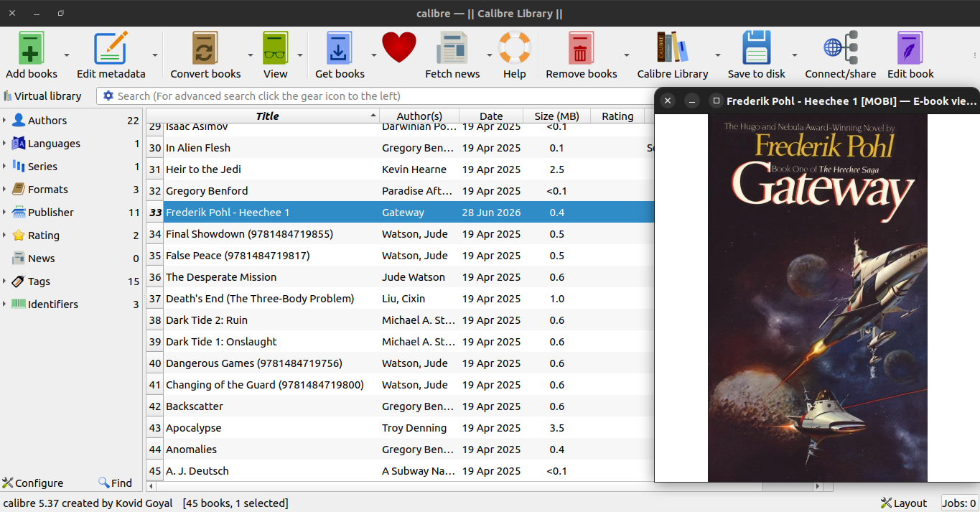Select the News category in sidebar
Viewport: 980px width, 512px height.
[41, 259]
